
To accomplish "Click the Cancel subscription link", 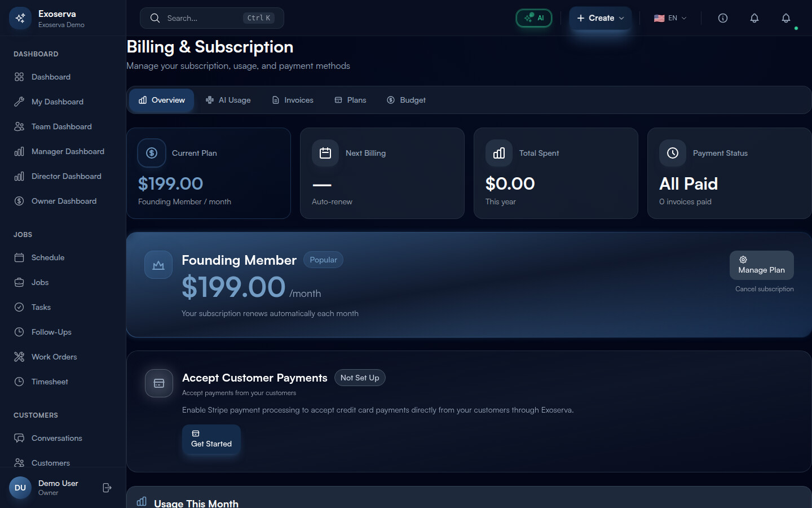I will coord(764,289).
